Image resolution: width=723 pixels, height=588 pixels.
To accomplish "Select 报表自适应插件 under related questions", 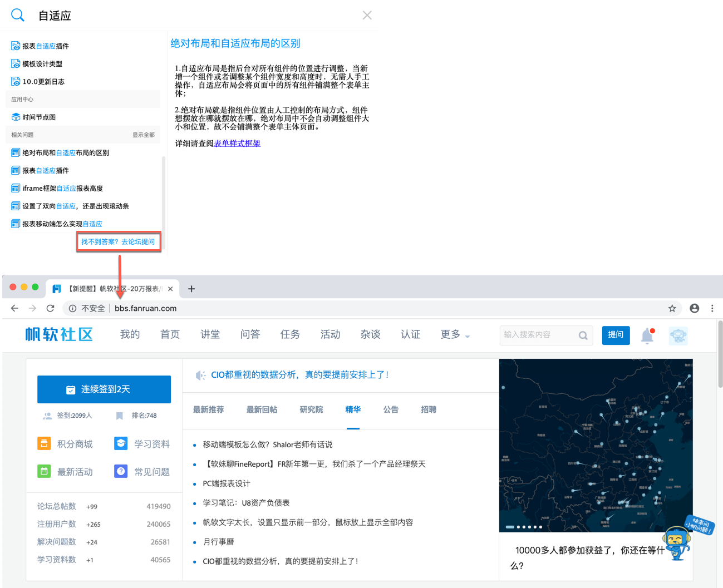I will 46,171.
